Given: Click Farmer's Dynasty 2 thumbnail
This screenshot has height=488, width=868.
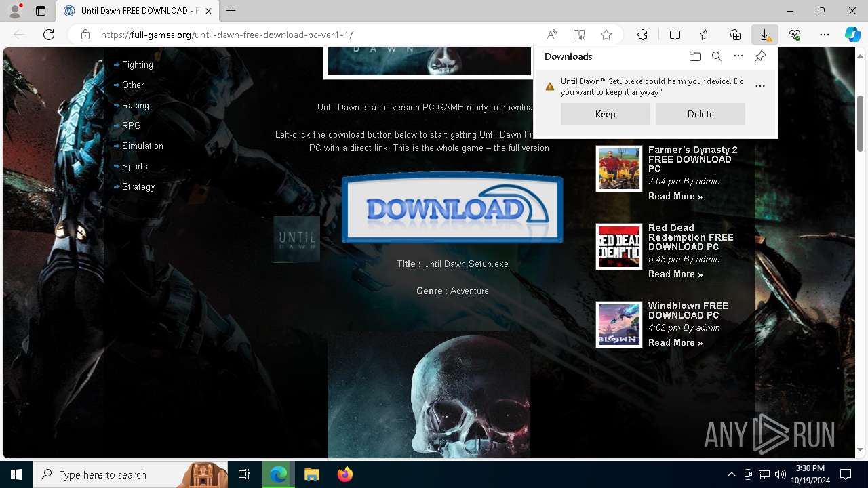Looking at the screenshot, I should tap(618, 169).
